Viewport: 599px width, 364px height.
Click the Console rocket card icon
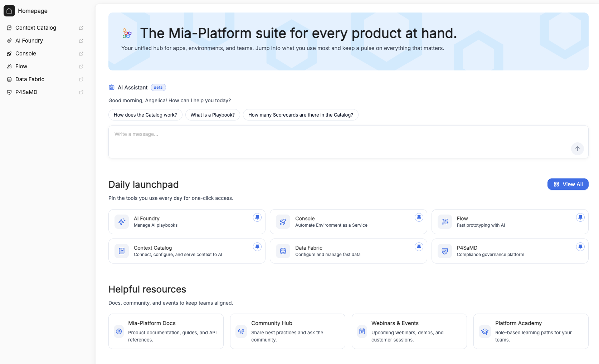[x=283, y=222]
